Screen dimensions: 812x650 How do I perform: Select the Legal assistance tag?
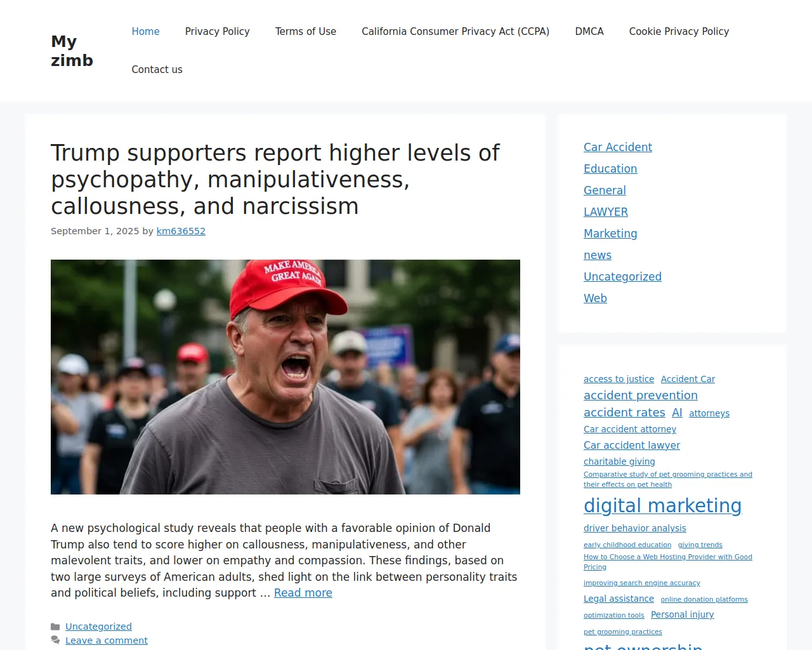[x=619, y=599]
